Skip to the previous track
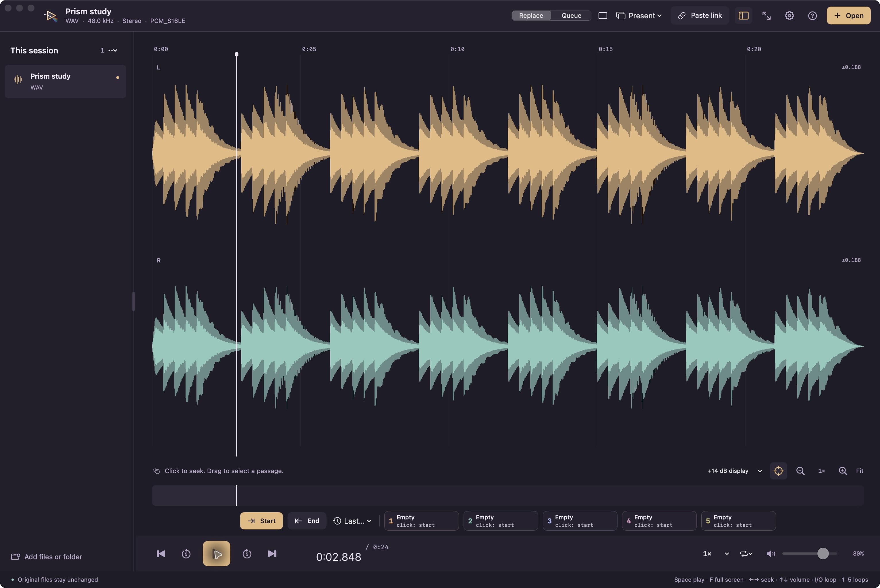Image resolution: width=880 pixels, height=588 pixels. click(161, 554)
